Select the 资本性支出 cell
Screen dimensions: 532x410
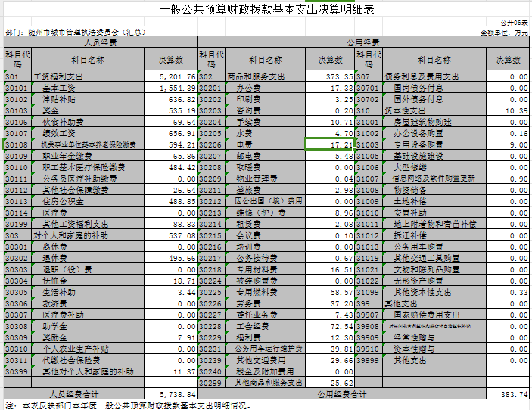tap(434, 110)
